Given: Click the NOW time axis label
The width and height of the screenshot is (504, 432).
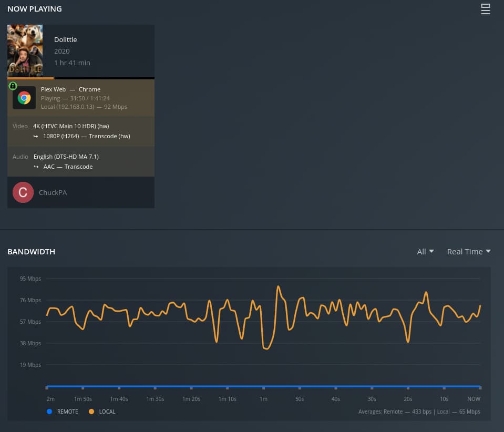Looking at the screenshot, I should point(474,399).
